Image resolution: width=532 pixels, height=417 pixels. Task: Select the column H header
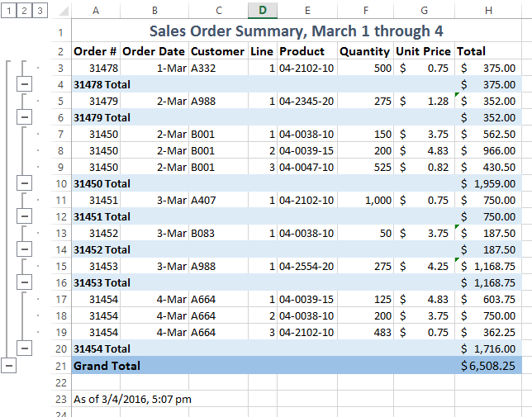(x=489, y=11)
